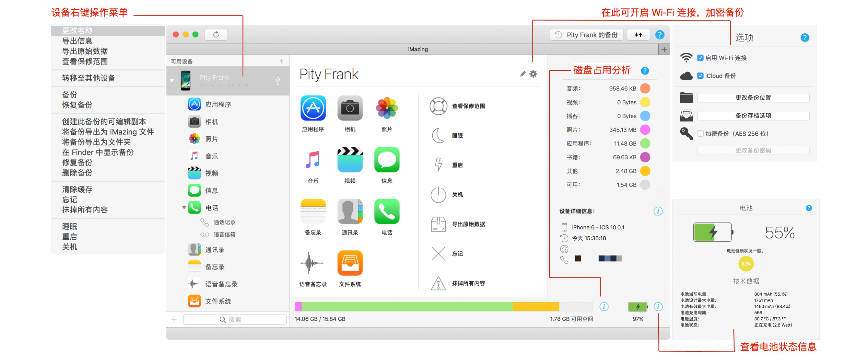Click the refresh arrow in the toolbar
Viewport: 868px width, 364px height.
(216, 34)
